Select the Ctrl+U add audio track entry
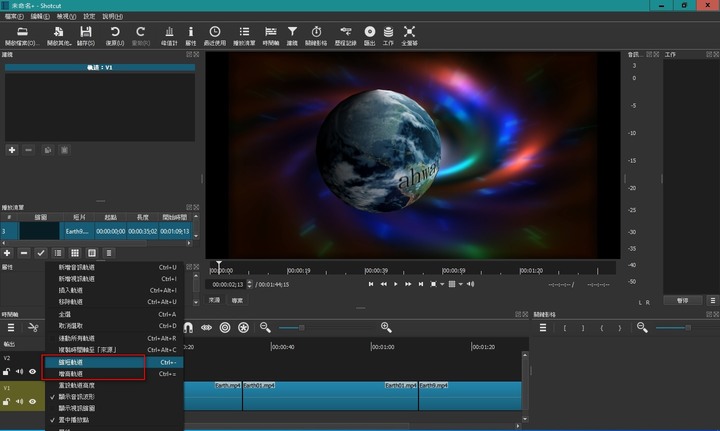The image size is (720, 431). pos(114,267)
